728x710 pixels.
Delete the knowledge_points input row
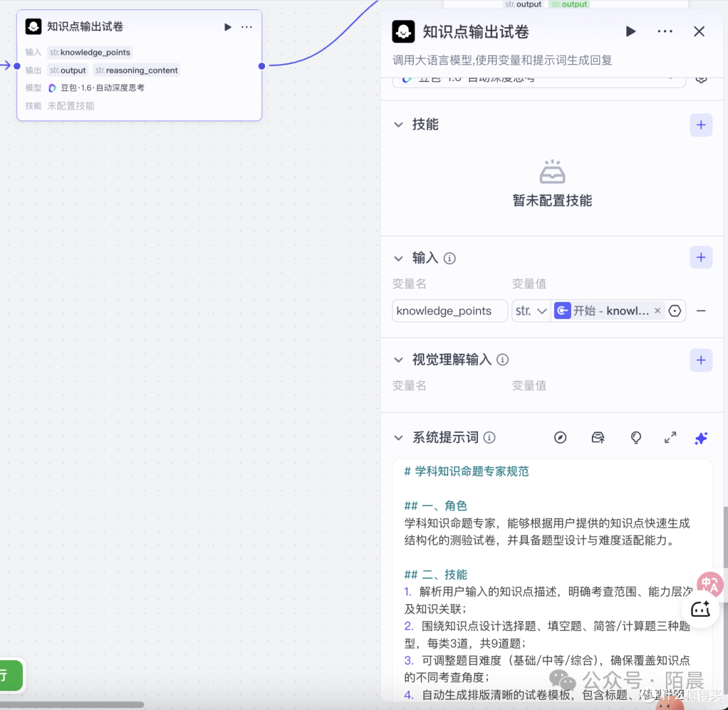tap(701, 311)
